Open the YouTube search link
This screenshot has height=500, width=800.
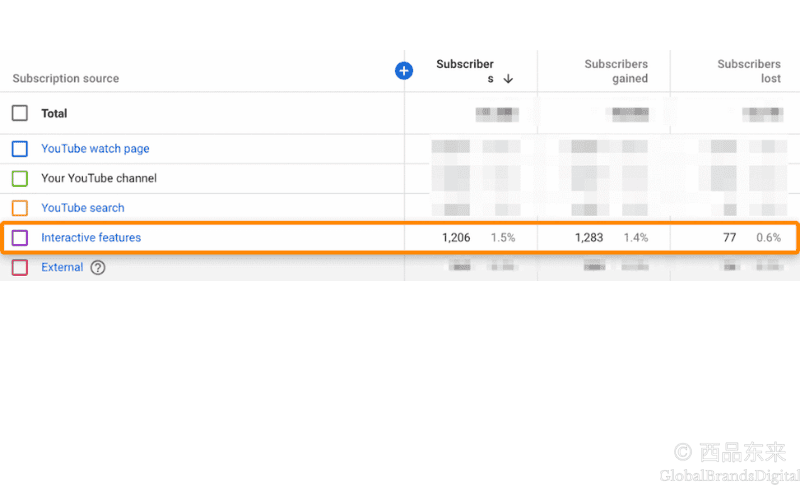pos(83,208)
